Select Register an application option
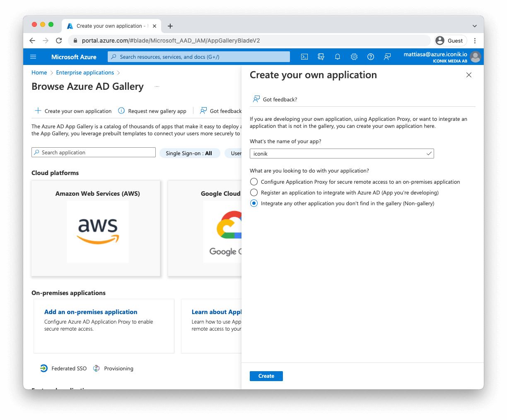Screen dimensions: 507x420 [x=254, y=192]
